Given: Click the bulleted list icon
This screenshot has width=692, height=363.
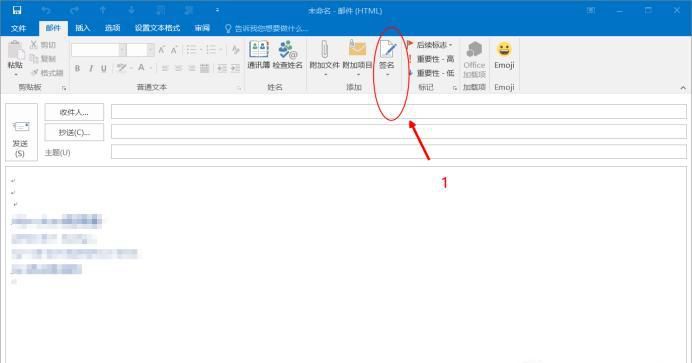Looking at the screenshot, I should [x=191, y=50].
